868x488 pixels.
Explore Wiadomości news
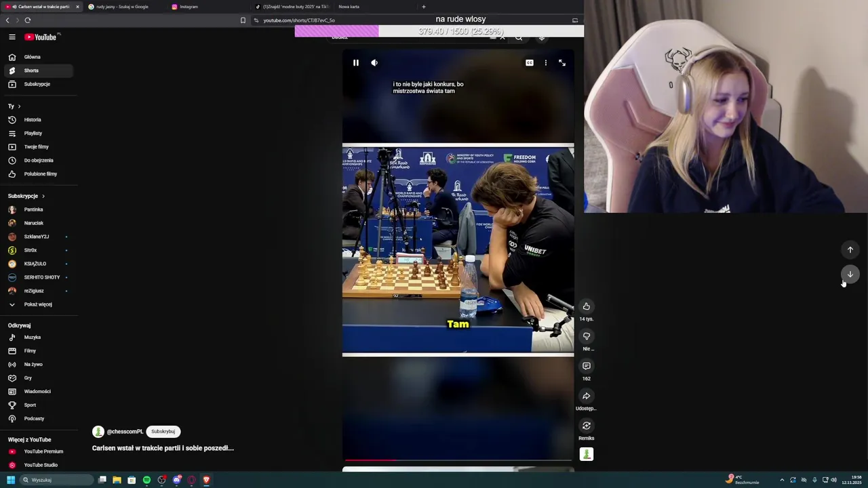39,392
